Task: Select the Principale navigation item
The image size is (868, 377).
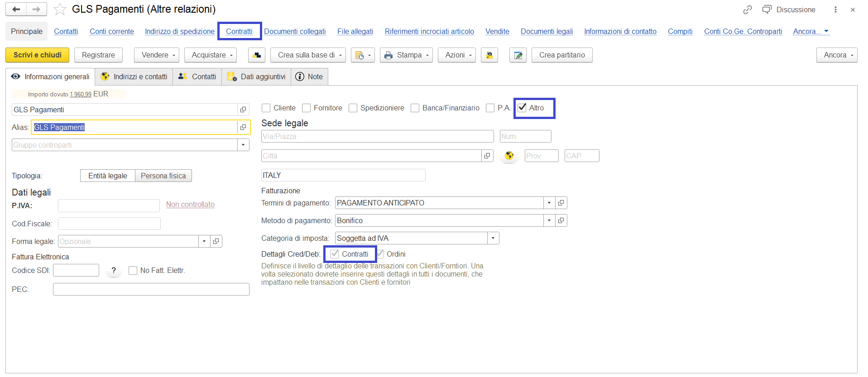Action: click(x=27, y=31)
